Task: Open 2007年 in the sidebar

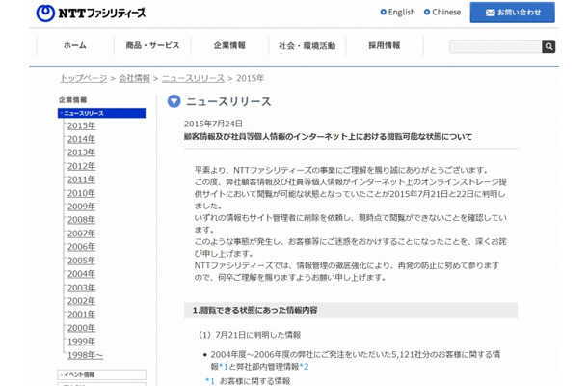Action: coord(81,234)
